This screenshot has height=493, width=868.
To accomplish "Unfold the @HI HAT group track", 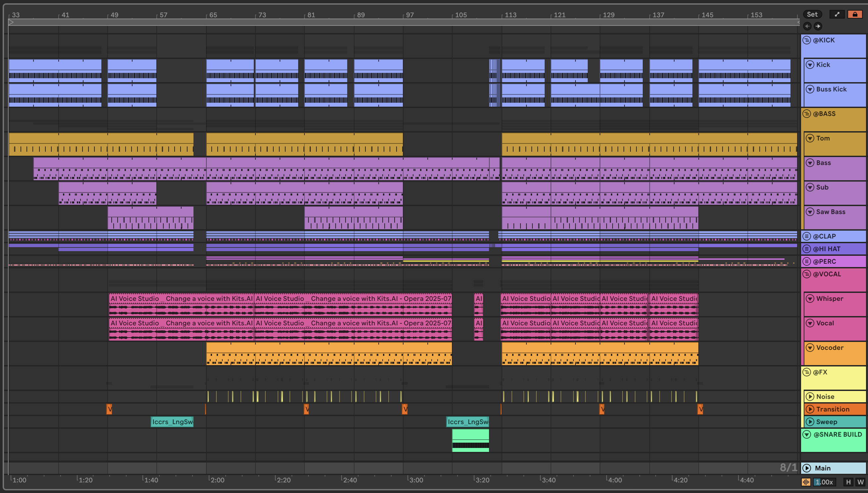I will [807, 249].
